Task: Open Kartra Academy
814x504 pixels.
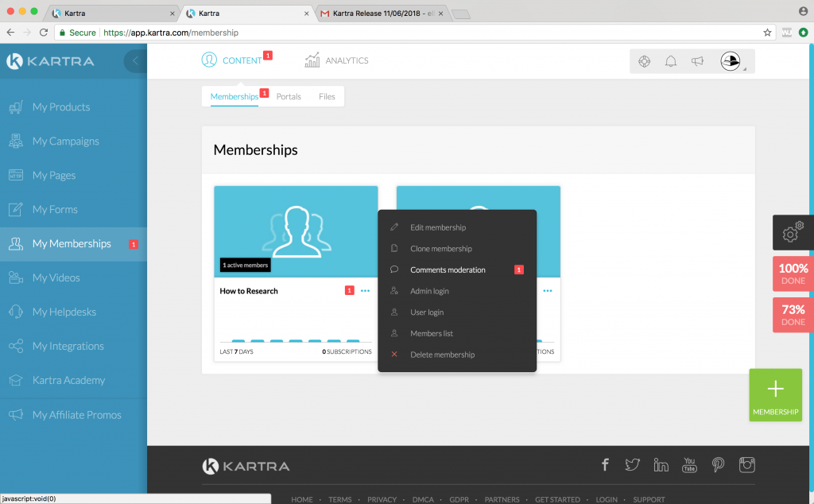Action: 73,381
